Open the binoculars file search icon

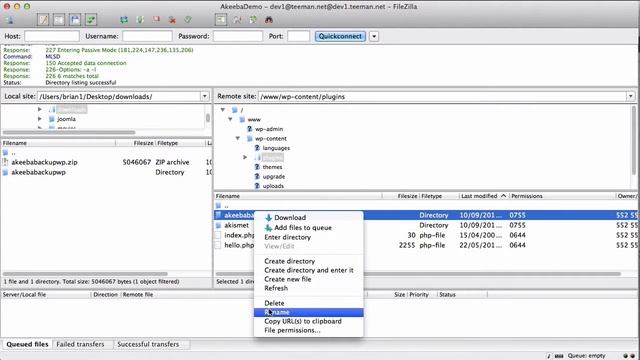coord(269,20)
